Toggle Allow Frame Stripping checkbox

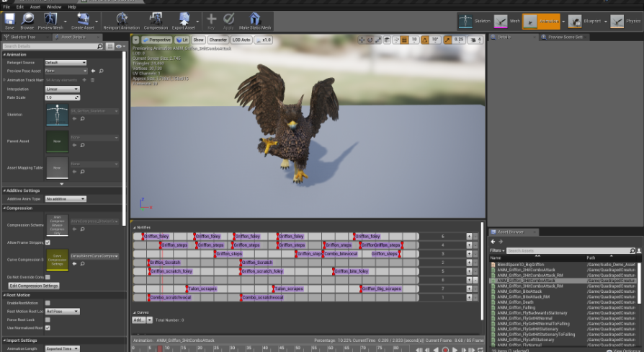48,242
